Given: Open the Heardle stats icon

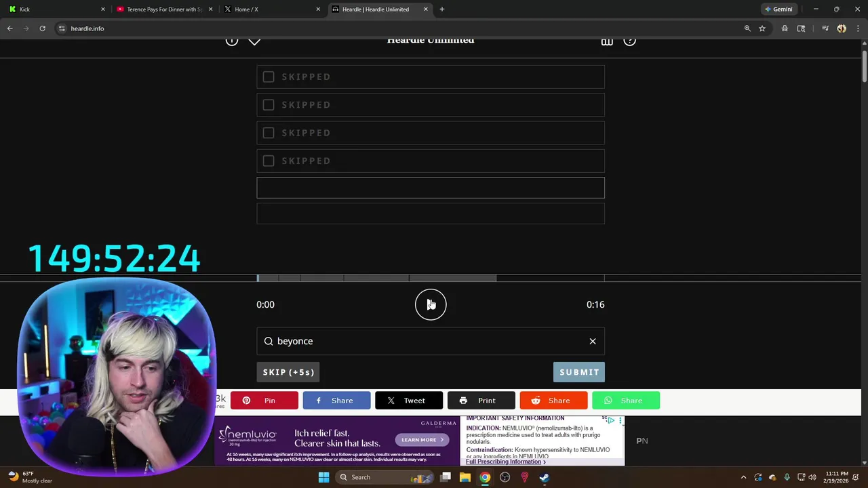Looking at the screenshot, I should tap(607, 41).
